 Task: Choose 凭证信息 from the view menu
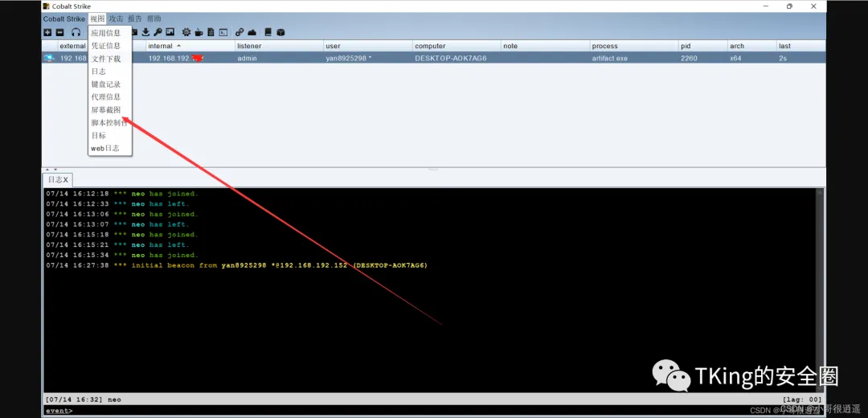[x=109, y=46]
